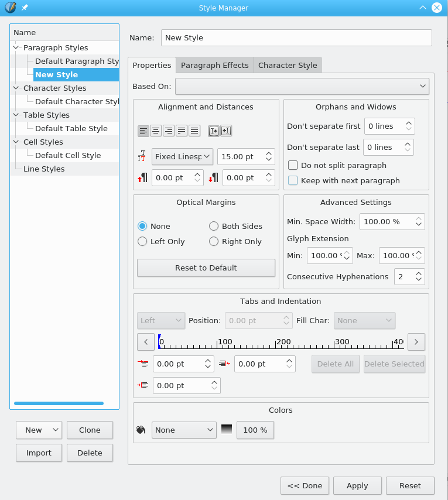The width and height of the screenshot is (448, 500).
Task: Switch to the Character Style tab
Action: (x=288, y=65)
